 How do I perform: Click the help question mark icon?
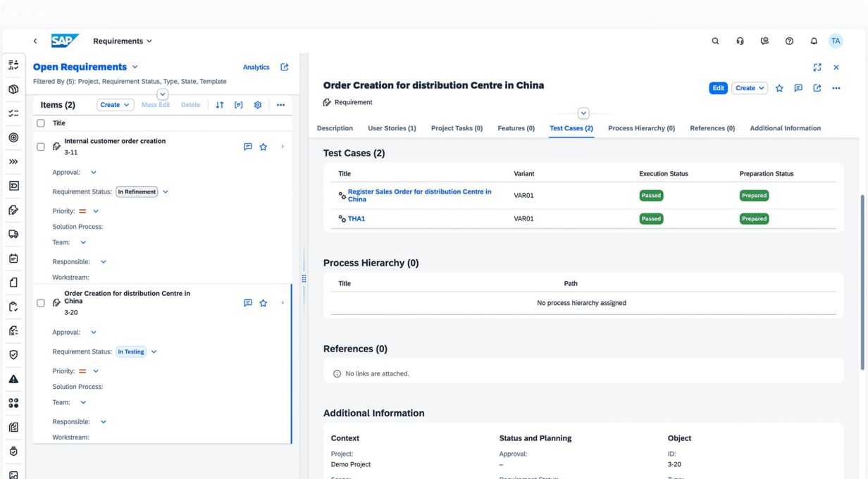pyautogui.click(x=789, y=41)
